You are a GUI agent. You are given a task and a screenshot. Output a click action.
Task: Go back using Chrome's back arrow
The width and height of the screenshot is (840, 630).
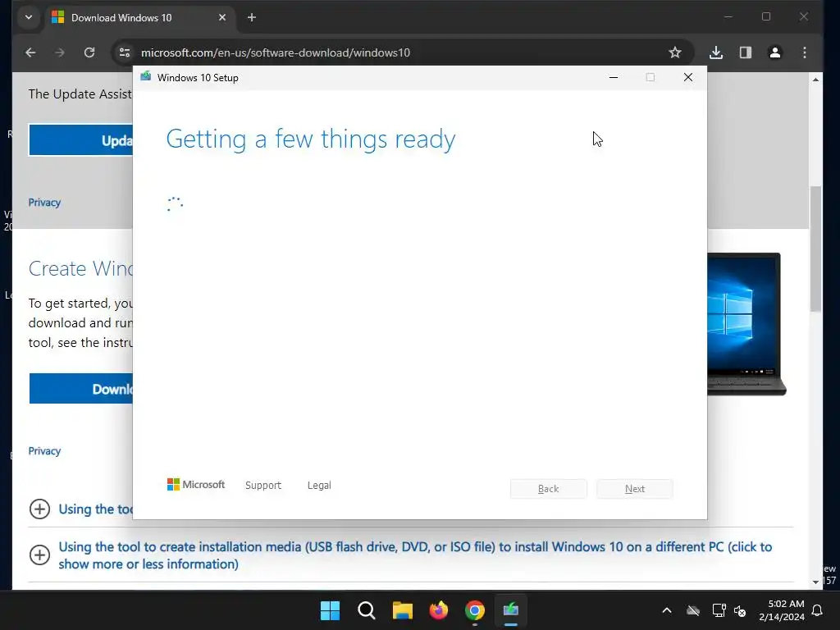click(30, 52)
